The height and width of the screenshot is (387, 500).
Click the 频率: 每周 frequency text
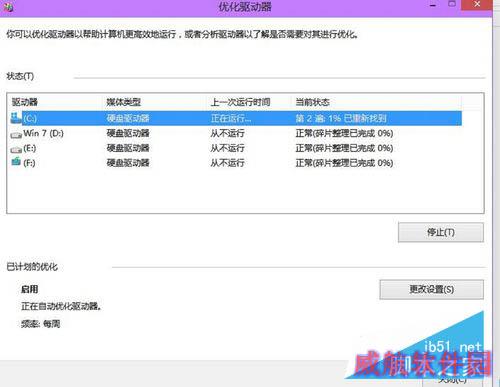click(x=41, y=324)
